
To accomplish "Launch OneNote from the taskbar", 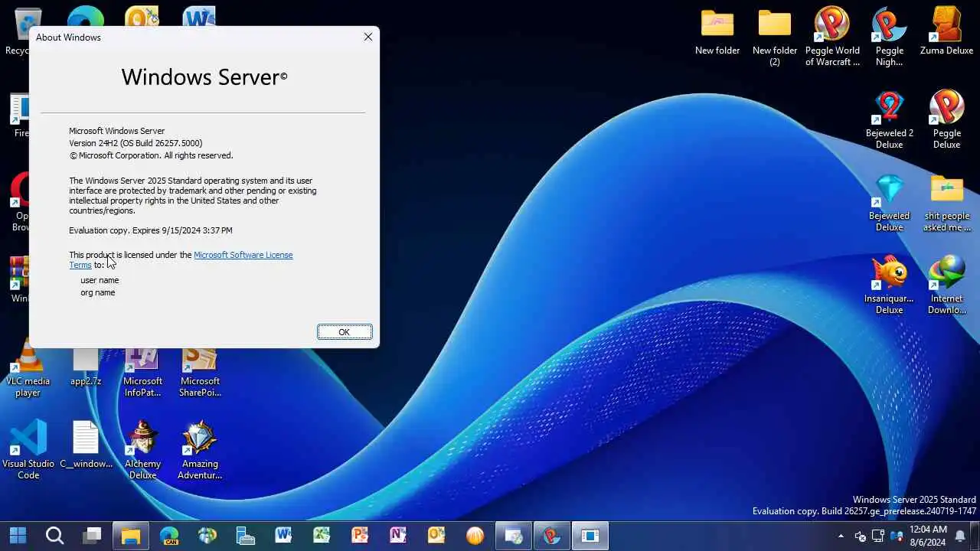I will click(398, 536).
